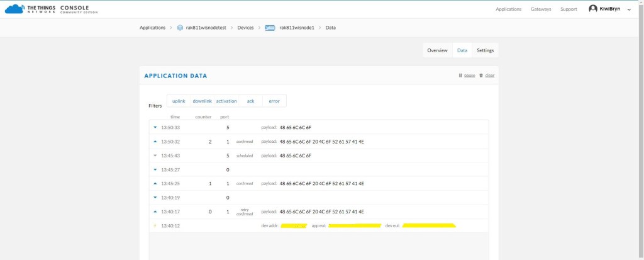Open Gateways from the top navigation
This screenshot has width=644, height=260.
540,9
